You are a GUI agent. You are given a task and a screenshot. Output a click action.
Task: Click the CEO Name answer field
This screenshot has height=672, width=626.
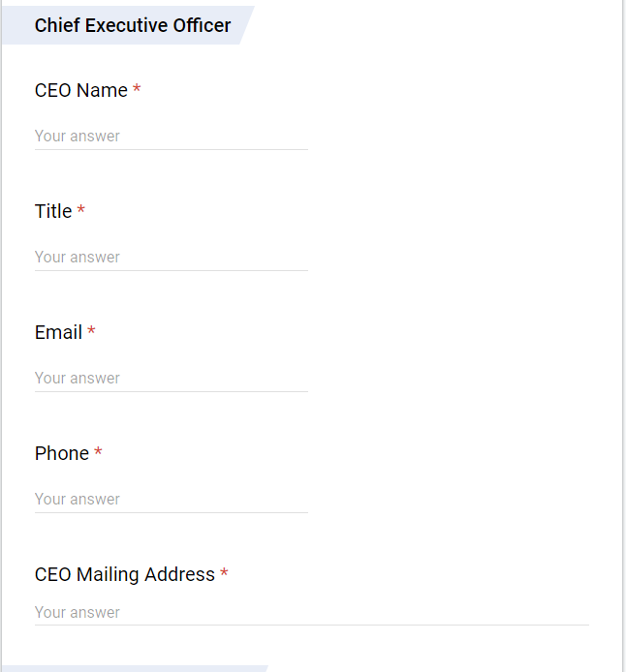pyautogui.click(x=171, y=136)
